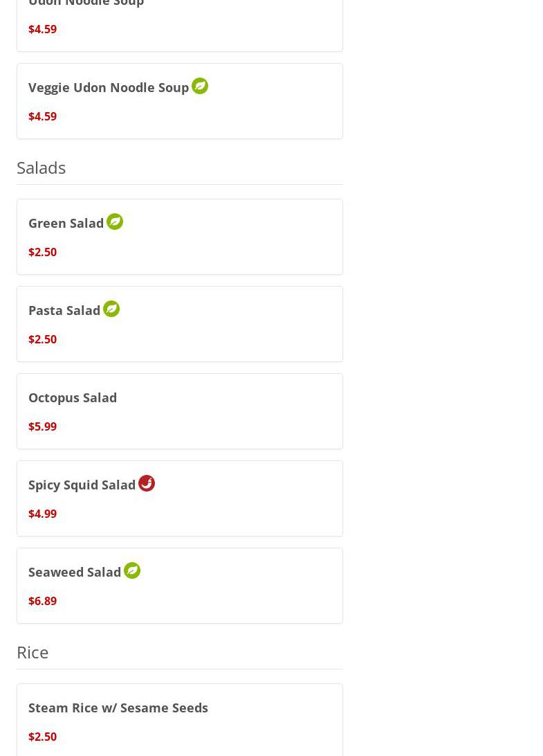543x756 pixels.
Task: Click the Salads section heading
Action: pyautogui.click(x=41, y=168)
